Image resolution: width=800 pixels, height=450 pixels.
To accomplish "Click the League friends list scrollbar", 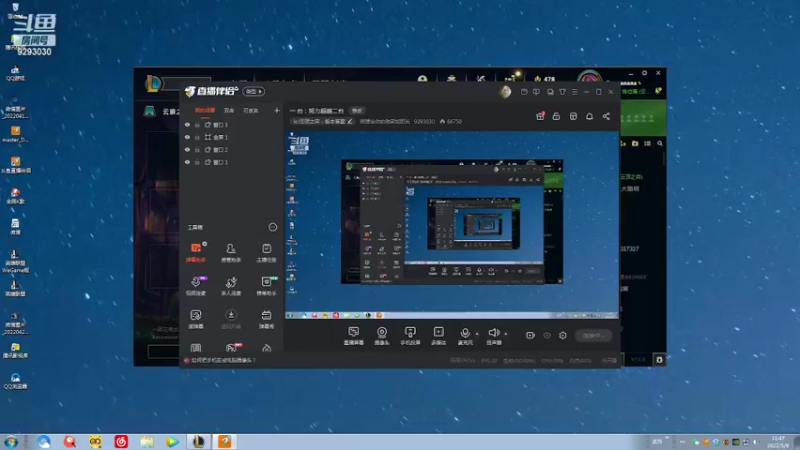I will pyautogui.click(x=664, y=159).
